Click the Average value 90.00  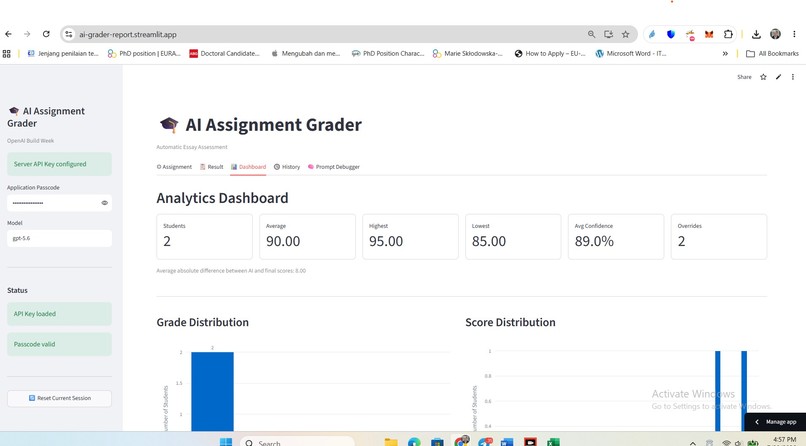point(283,241)
